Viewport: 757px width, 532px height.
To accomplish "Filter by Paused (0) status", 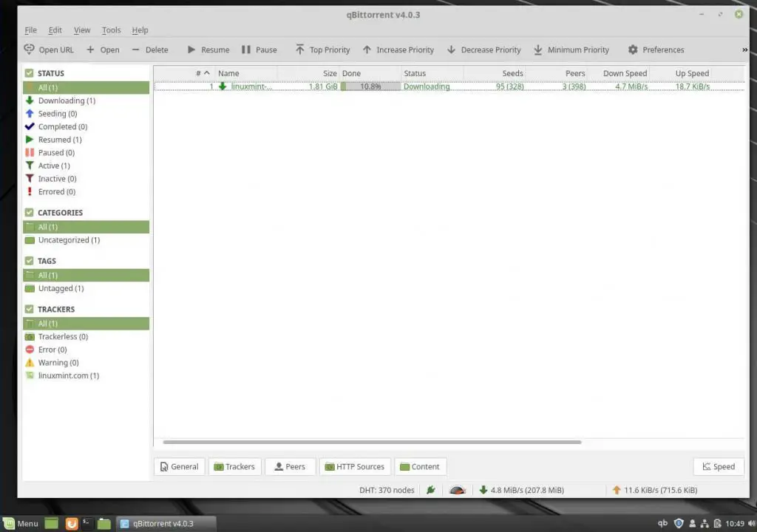I will (x=86, y=152).
